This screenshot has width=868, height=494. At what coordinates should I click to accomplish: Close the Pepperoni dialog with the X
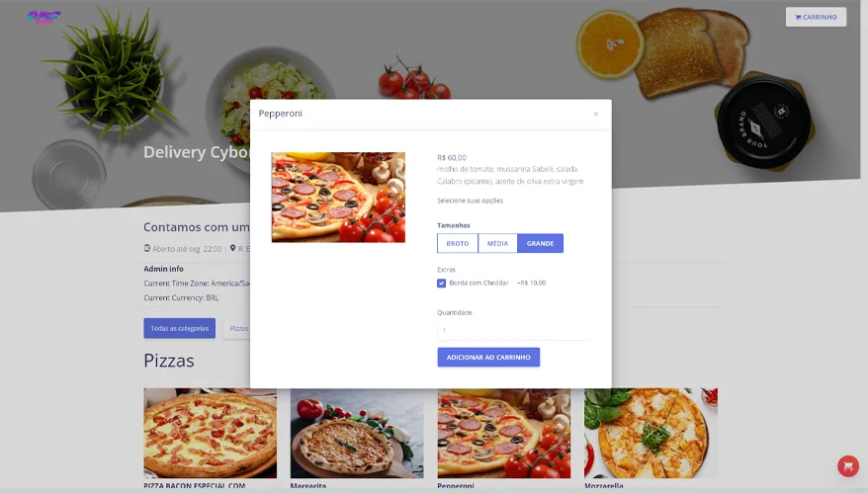tap(596, 114)
